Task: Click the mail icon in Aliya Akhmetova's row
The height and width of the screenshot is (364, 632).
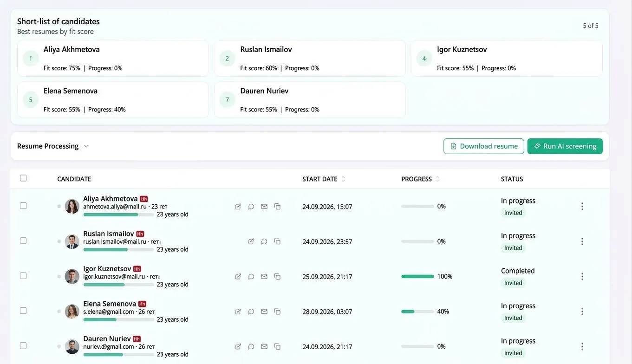Action: click(x=264, y=207)
